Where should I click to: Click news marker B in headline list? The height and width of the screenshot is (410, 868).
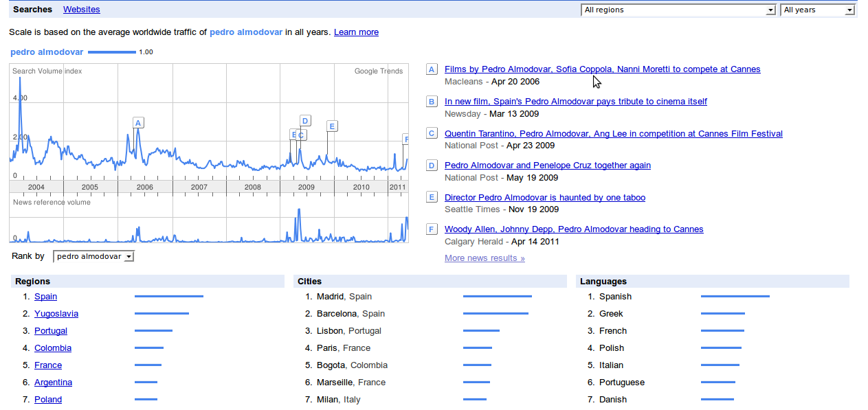click(432, 102)
